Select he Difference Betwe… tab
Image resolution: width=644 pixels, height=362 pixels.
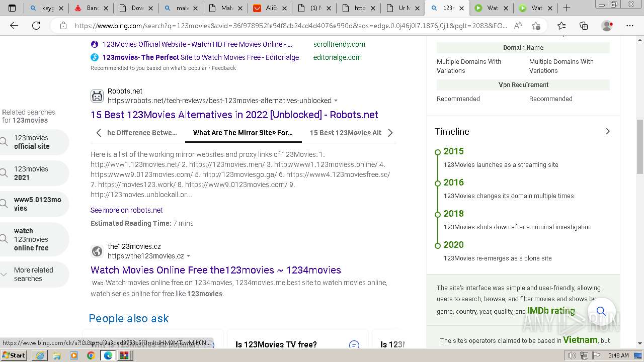(142, 133)
